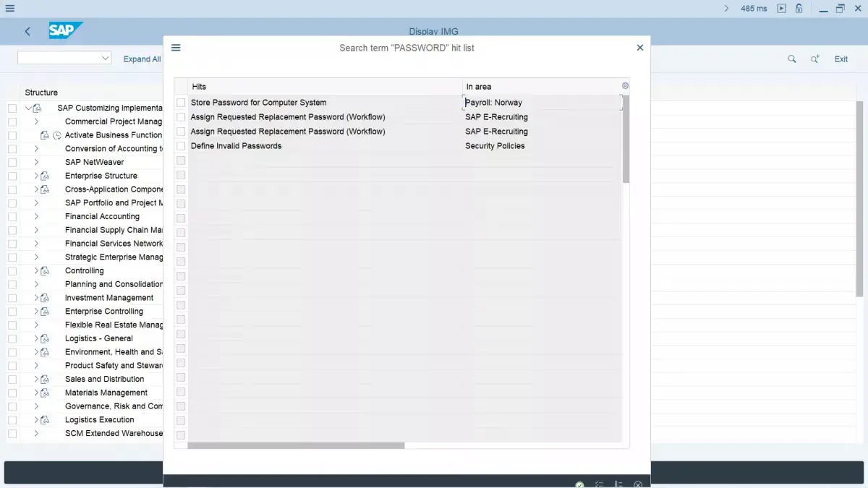Click the Find magnifier icon
The width and height of the screenshot is (868, 488).
(792, 59)
